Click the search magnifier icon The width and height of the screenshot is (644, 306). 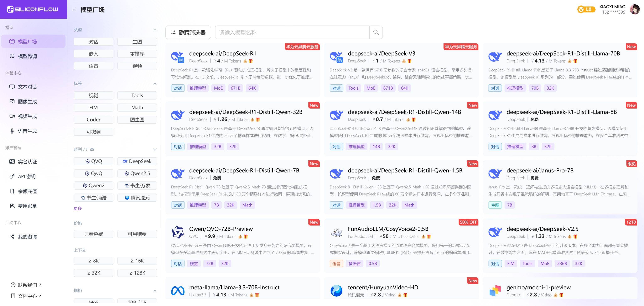click(376, 32)
